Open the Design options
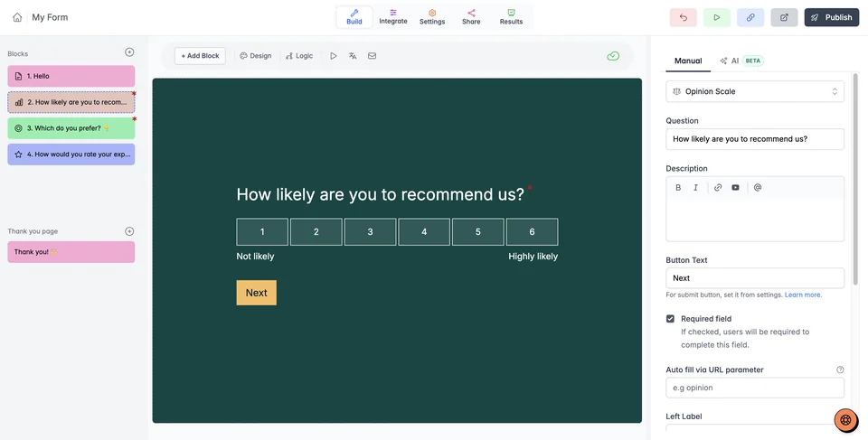868x440 pixels. 256,56
